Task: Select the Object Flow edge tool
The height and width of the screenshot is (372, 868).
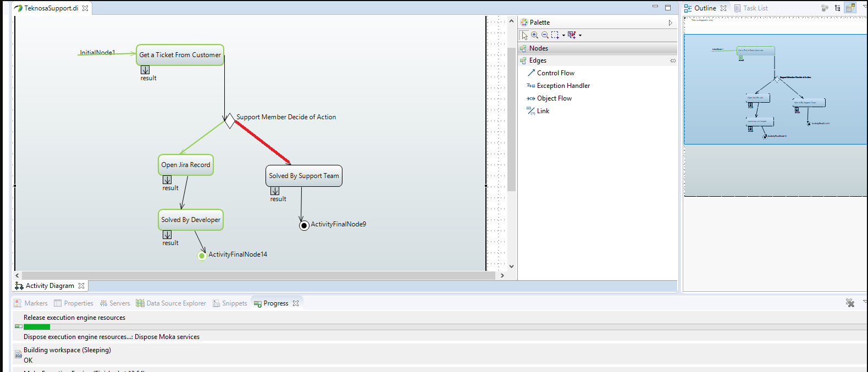Action: point(554,98)
